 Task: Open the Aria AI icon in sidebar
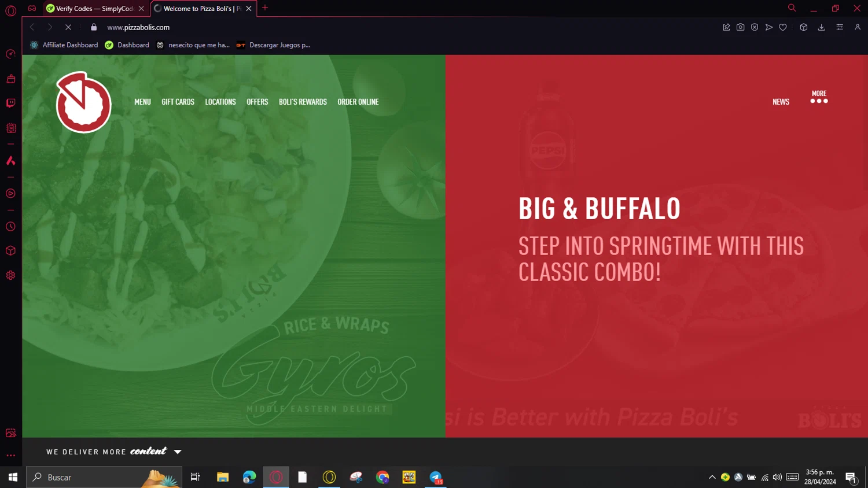point(10,161)
